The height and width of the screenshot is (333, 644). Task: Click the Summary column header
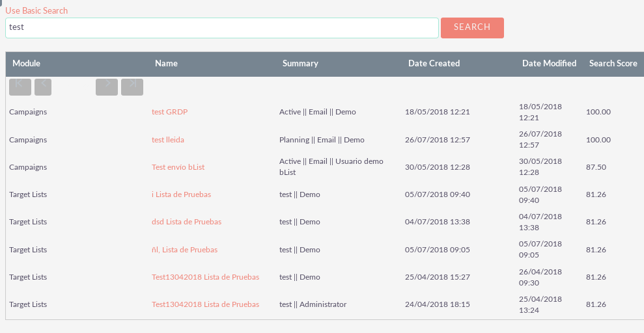[x=300, y=64]
